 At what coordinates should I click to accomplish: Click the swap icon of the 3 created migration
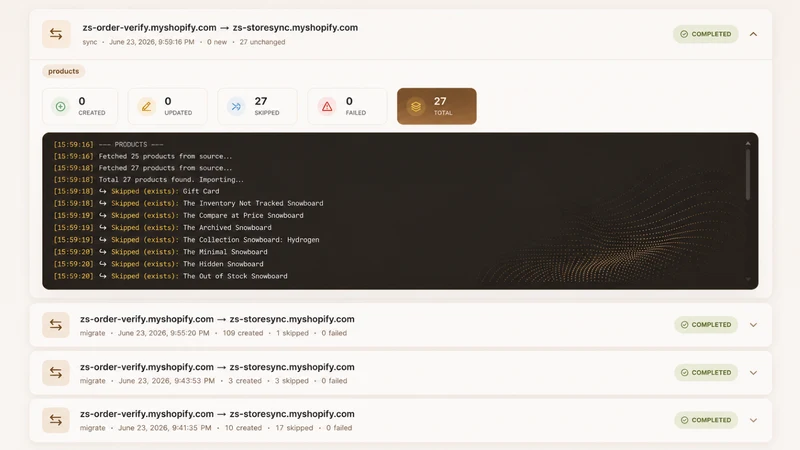click(56, 372)
